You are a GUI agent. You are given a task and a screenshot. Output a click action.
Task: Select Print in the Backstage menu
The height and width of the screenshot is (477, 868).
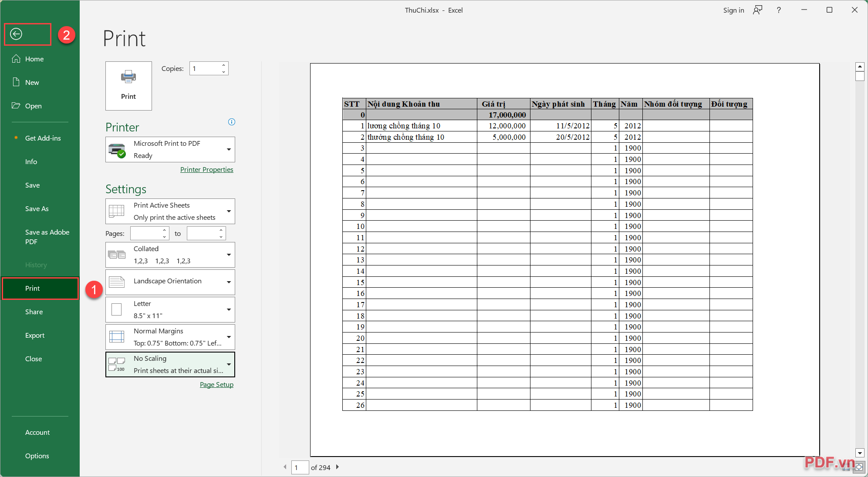point(40,288)
